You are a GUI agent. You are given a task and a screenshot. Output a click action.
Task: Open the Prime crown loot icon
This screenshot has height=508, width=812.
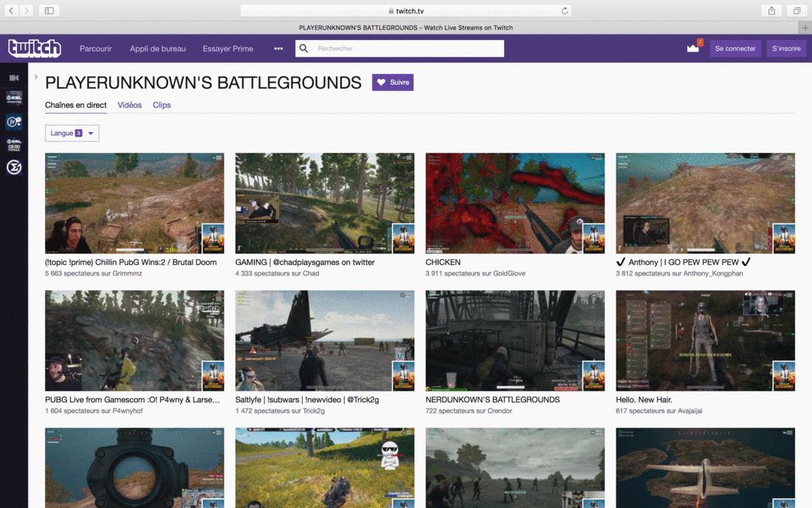point(693,48)
